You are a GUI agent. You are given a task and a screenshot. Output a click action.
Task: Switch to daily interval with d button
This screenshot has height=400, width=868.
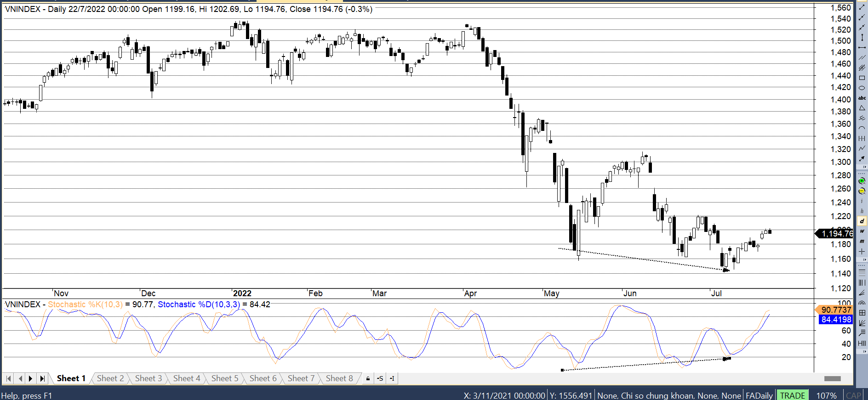tap(862, 221)
